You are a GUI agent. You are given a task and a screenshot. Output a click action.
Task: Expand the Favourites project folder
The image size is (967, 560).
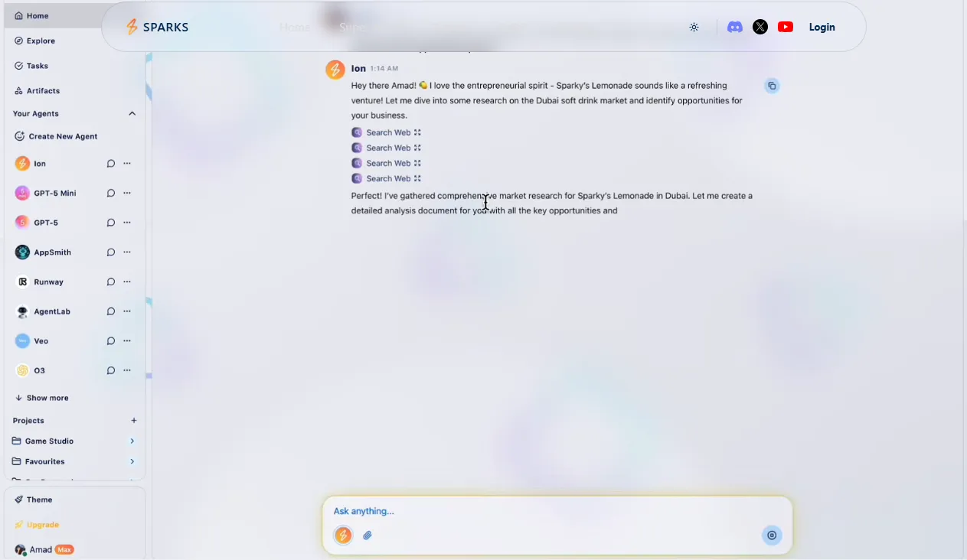[x=132, y=462]
